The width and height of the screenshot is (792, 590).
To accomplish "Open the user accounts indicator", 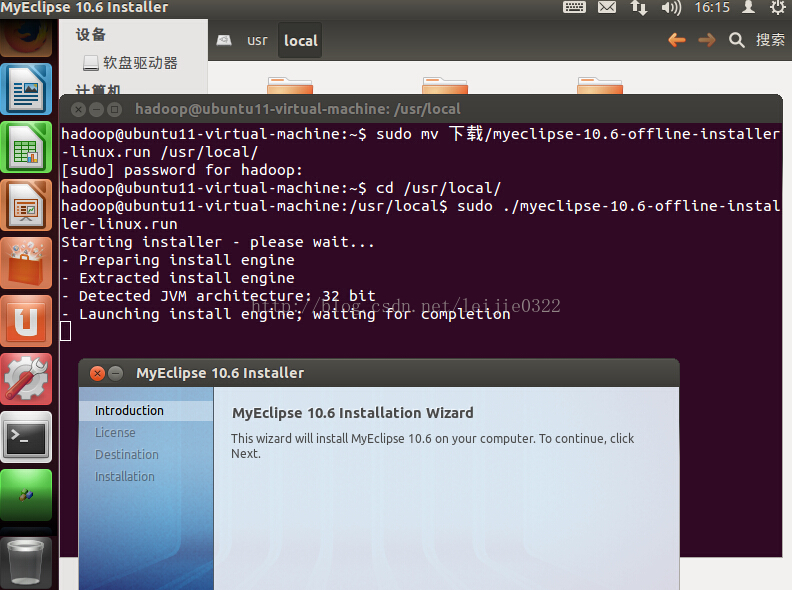I will pyautogui.click(x=749, y=7).
